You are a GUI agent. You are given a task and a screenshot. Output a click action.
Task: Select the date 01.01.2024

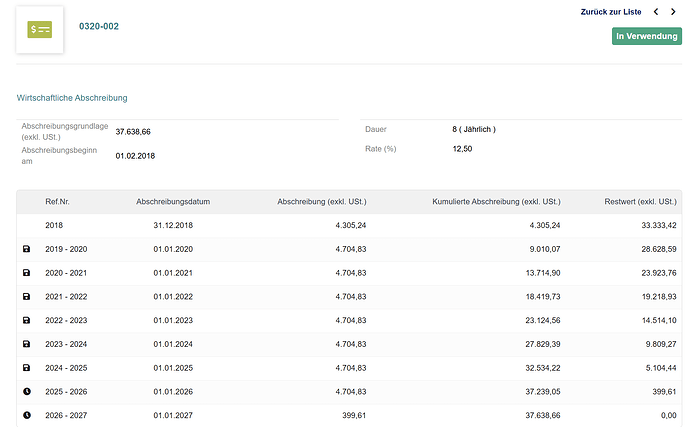click(173, 344)
